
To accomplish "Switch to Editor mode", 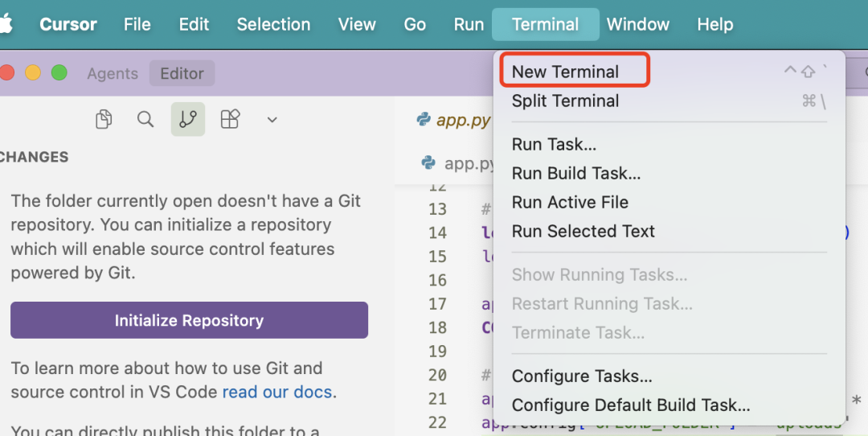I will [182, 73].
